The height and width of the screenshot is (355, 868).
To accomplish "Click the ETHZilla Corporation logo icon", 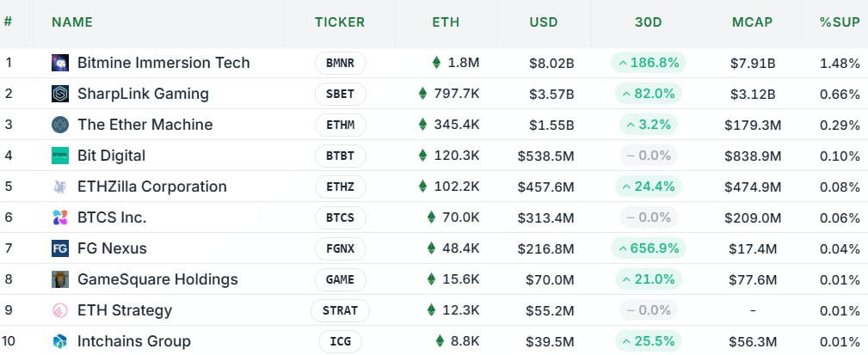I will [x=60, y=187].
